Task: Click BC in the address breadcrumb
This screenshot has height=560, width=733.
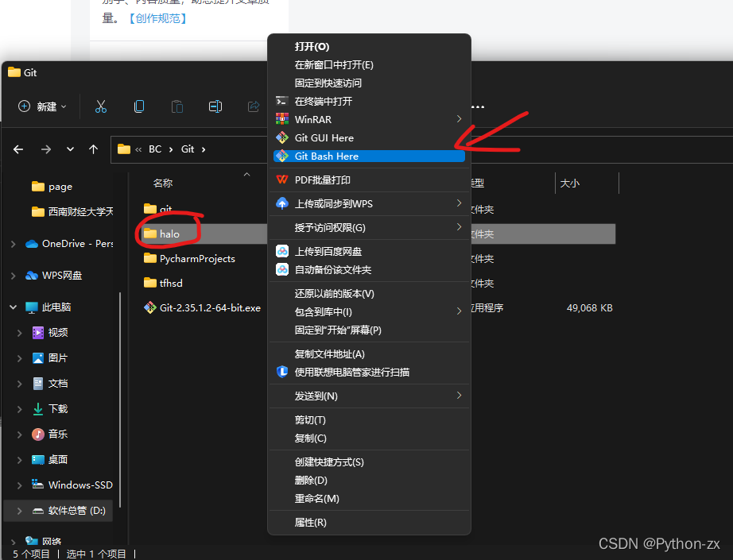Action: [x=155, y=149]
